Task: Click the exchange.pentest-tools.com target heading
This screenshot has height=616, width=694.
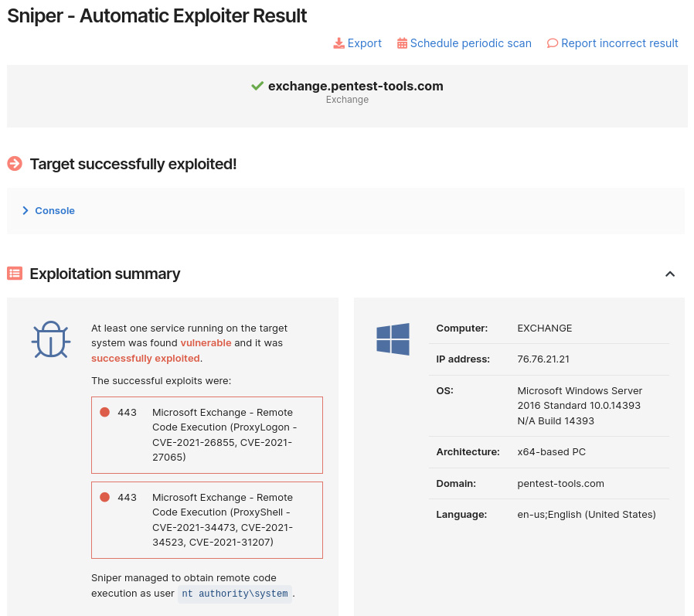Action: pos(356,86)
